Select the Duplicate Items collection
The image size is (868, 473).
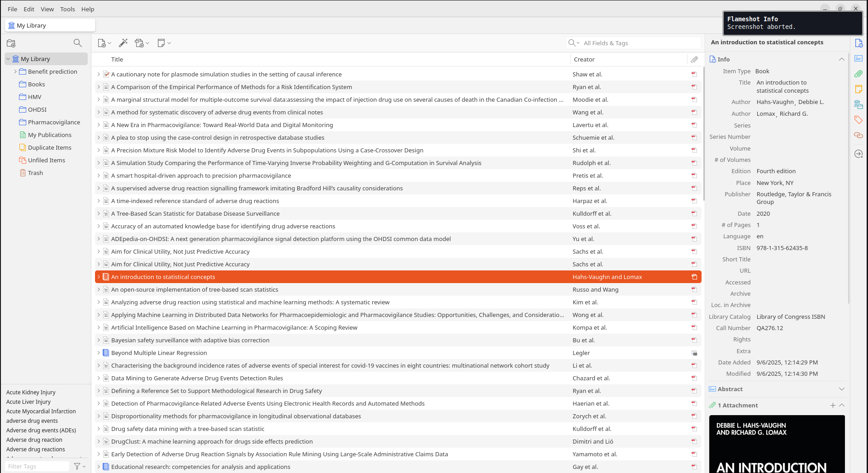tap(50, 147)
